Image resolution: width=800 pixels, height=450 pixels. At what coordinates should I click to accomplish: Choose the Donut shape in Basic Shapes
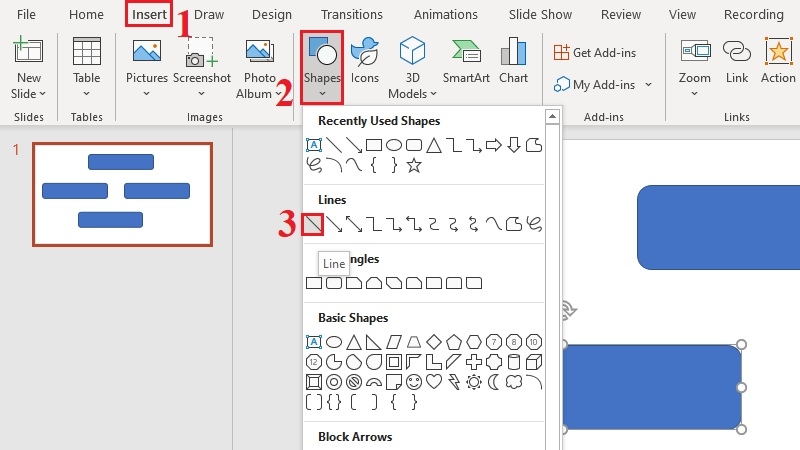tap(334, 382)
